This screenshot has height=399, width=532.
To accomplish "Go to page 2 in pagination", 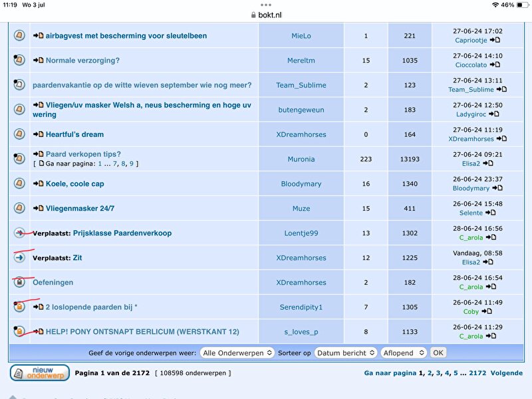I will pos(430,373).
